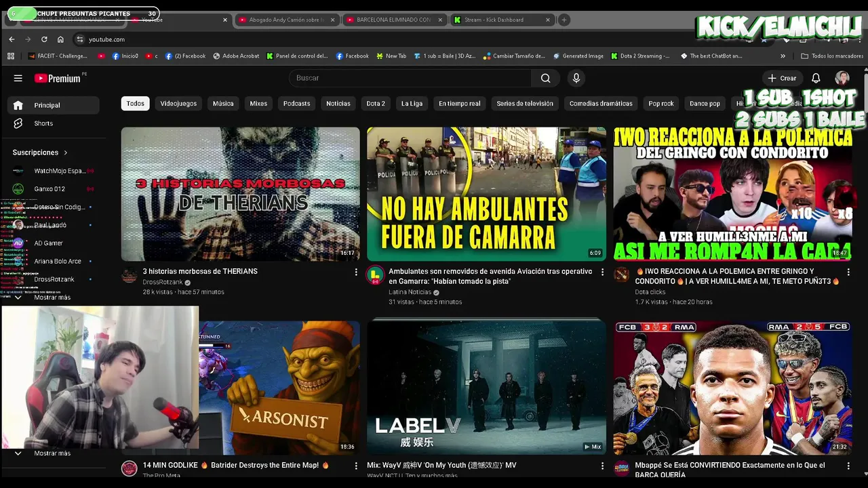Open a new browser tab
Screen dimensions: 868x488
pyautogui.click(x=564, y=20)
